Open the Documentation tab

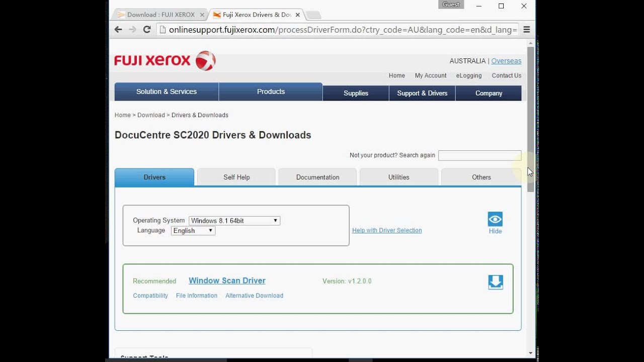tap(317, 177)
